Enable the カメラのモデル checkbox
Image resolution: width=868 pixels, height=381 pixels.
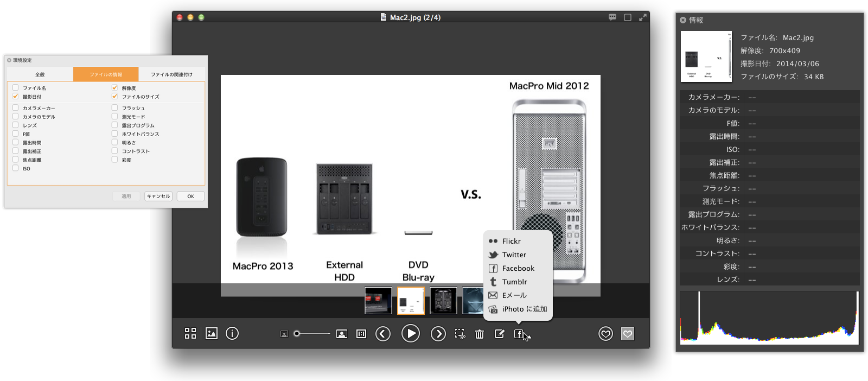point(16,116)
